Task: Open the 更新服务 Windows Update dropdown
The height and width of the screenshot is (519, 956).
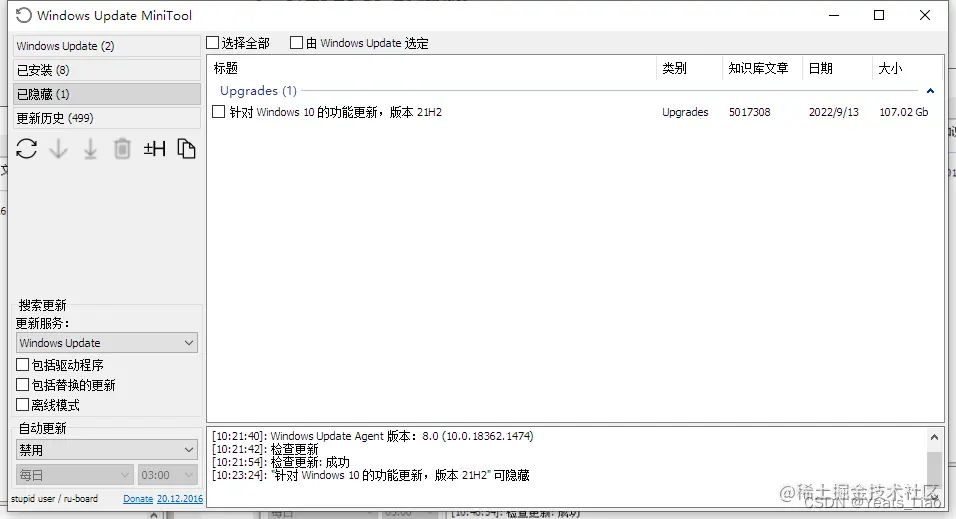Action: 107,343
